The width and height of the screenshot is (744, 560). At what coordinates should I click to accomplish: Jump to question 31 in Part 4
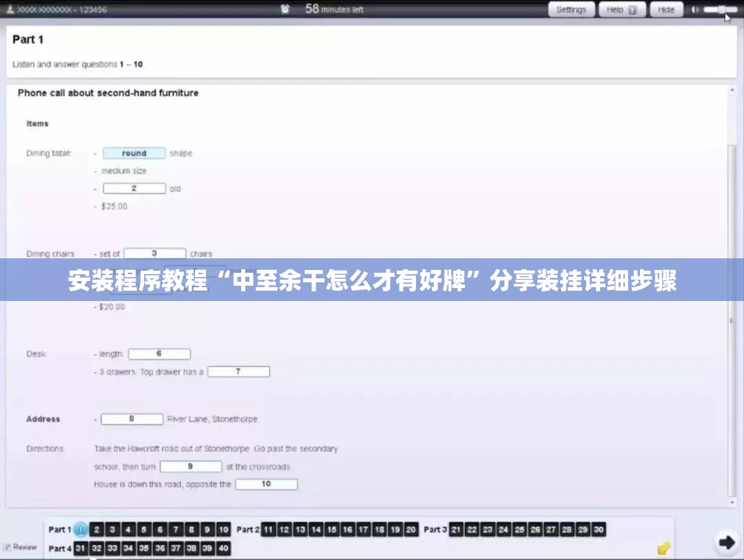[x=80, y=548]
